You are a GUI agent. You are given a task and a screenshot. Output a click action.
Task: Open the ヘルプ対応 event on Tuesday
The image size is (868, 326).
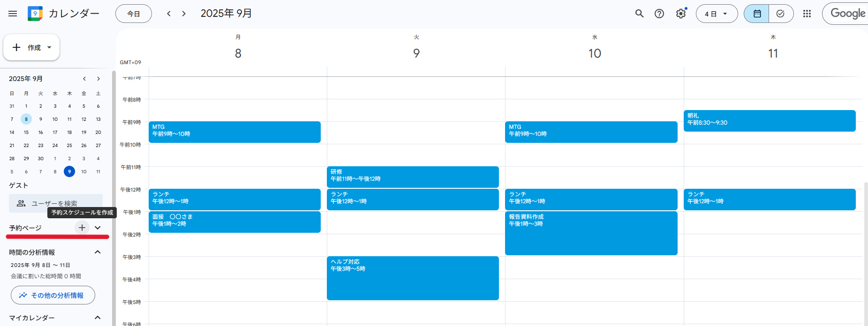(413, 278)
